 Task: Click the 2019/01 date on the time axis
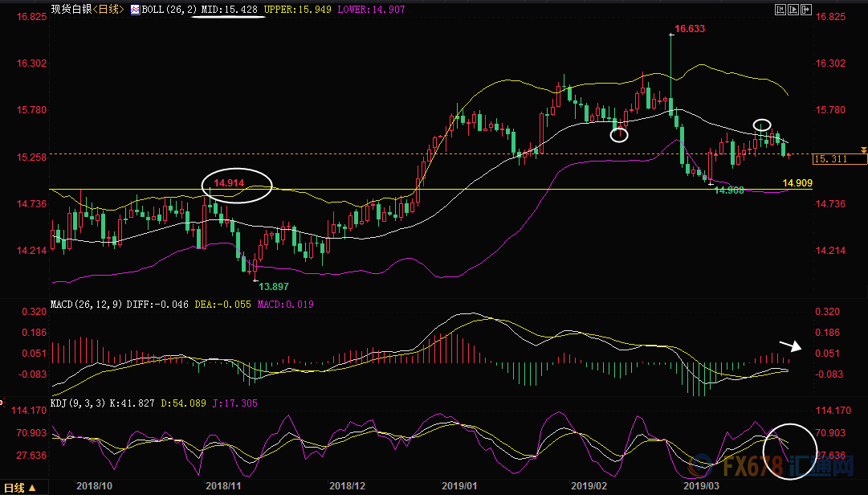458,486
